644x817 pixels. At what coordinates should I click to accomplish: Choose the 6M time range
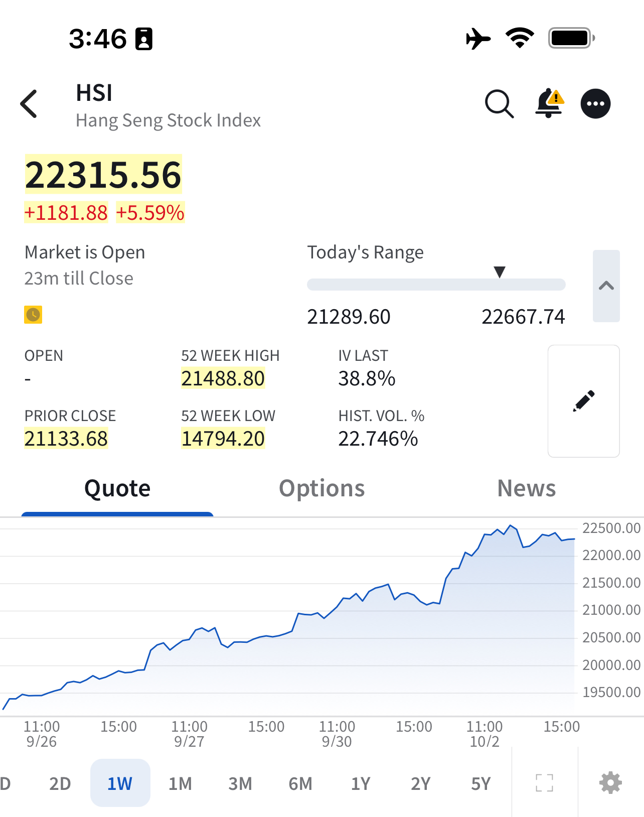tap(300, 783)
